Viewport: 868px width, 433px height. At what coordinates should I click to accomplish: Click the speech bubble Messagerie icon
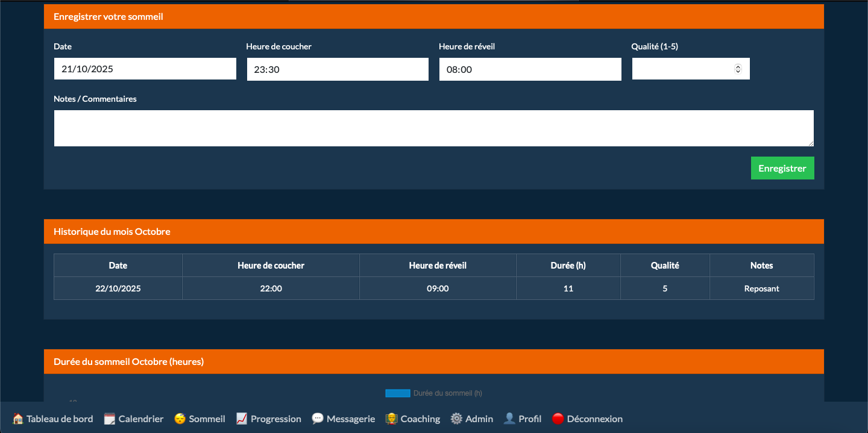tap(318, 419)
